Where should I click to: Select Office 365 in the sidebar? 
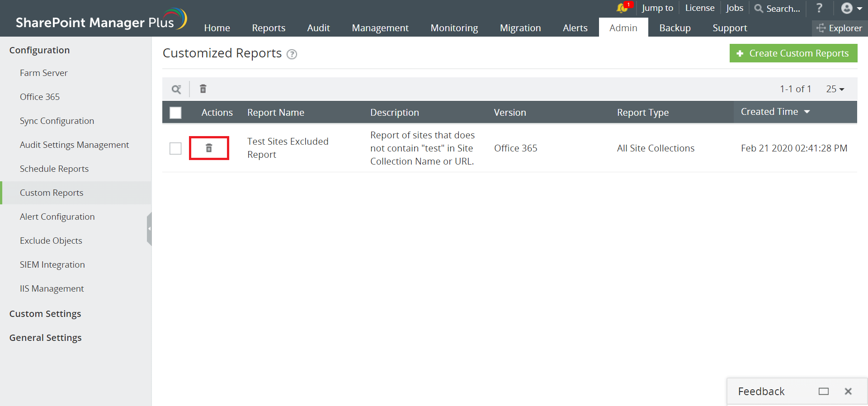click(x=40, y=97)
